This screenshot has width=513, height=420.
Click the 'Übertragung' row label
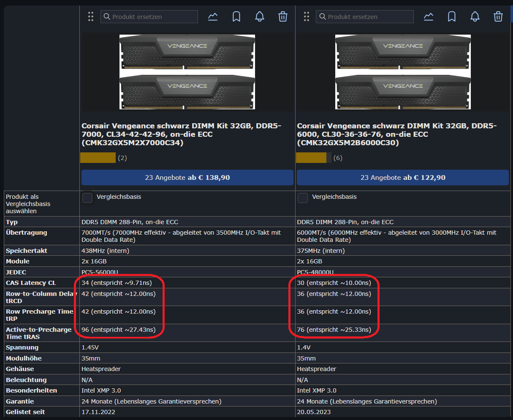pos(27,233)
